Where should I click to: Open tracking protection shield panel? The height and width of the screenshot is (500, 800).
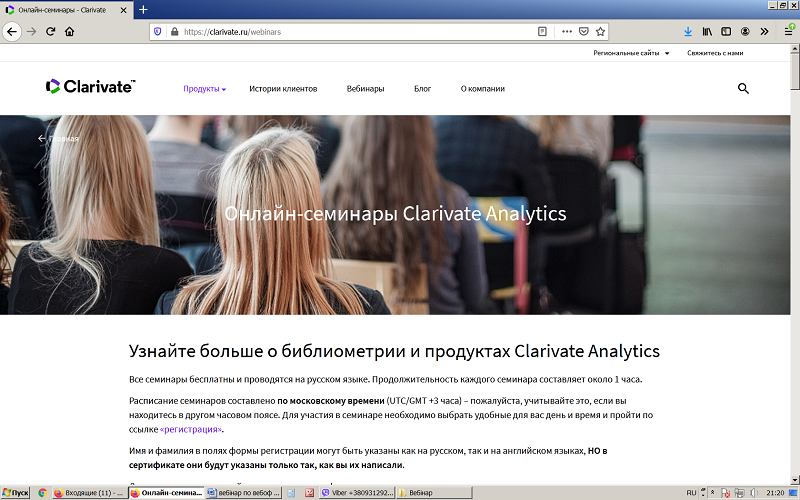pos(157,31)
